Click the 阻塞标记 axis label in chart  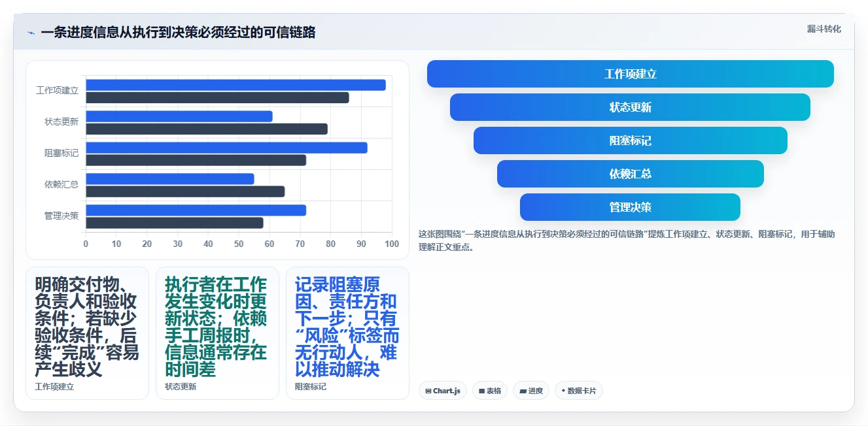(61, 154)
